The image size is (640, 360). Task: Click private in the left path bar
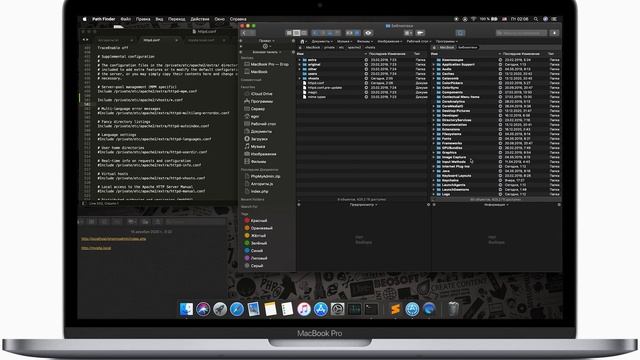pos(329,47)
